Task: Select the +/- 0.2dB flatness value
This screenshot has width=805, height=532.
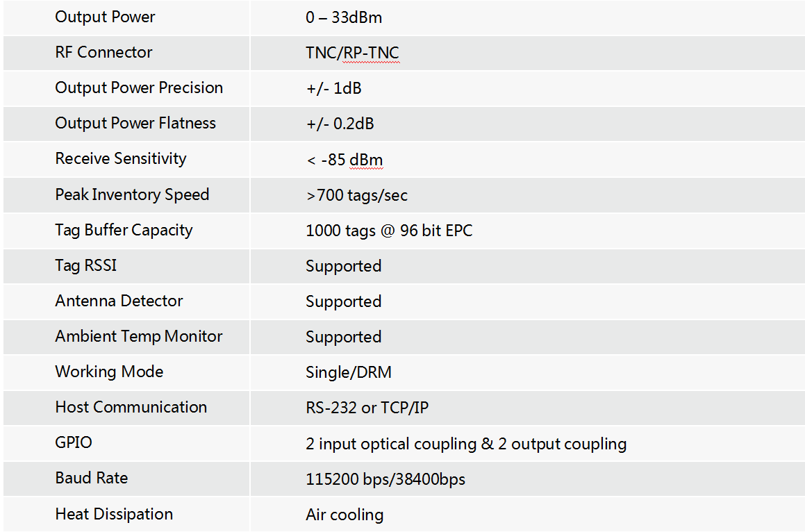Action: coord(340,124)
